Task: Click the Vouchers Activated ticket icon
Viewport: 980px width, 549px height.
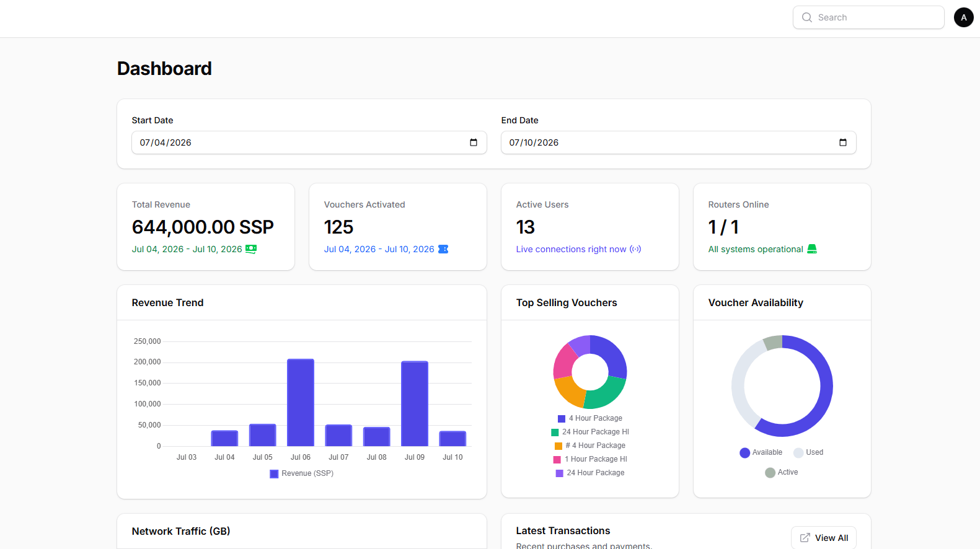Action: 443,249
